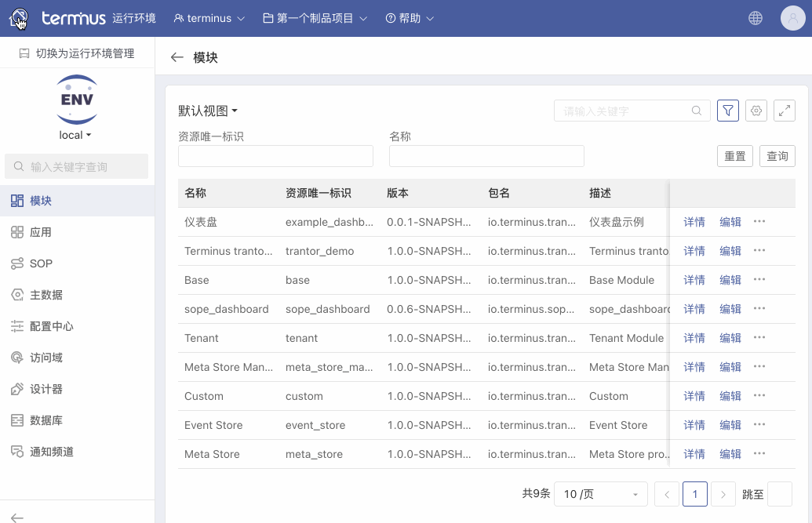This screenshot has height=523, width=812.
Task: Open 详情 for Custom row
Action: 694,396
